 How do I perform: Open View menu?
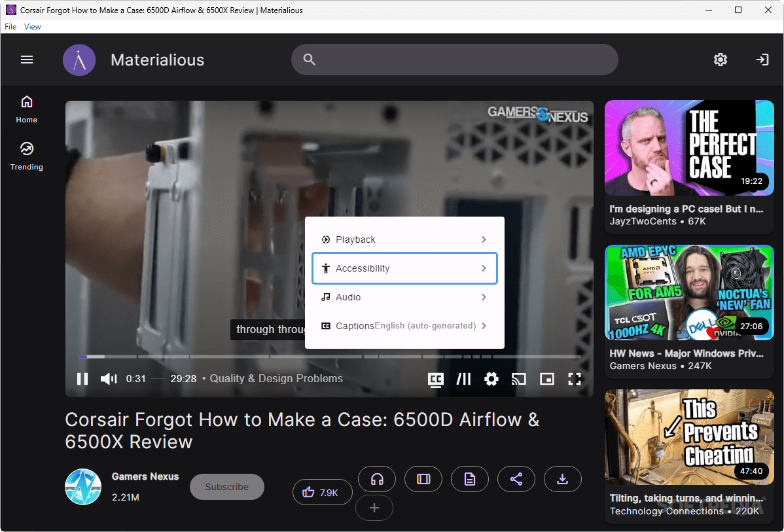(33, 26)
